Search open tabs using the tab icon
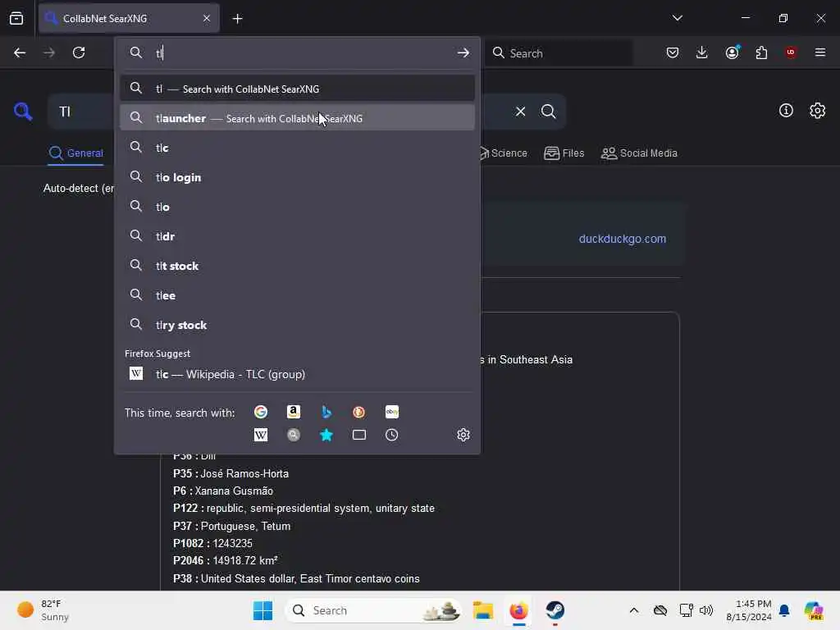Viewport: 840px width, 630px height. click(359, 435)
